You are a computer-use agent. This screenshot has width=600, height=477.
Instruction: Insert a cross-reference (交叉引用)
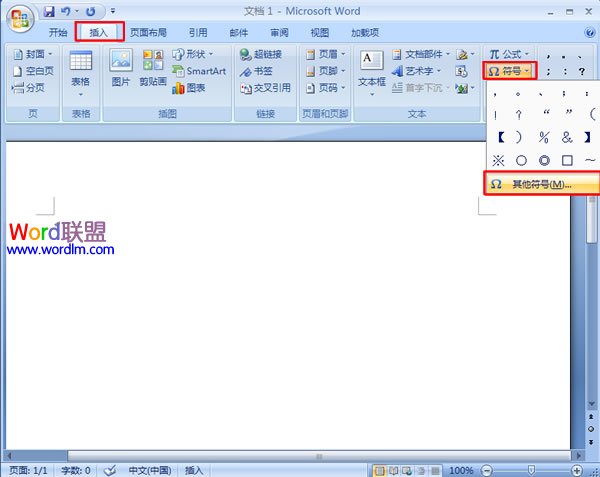[265, 88]
